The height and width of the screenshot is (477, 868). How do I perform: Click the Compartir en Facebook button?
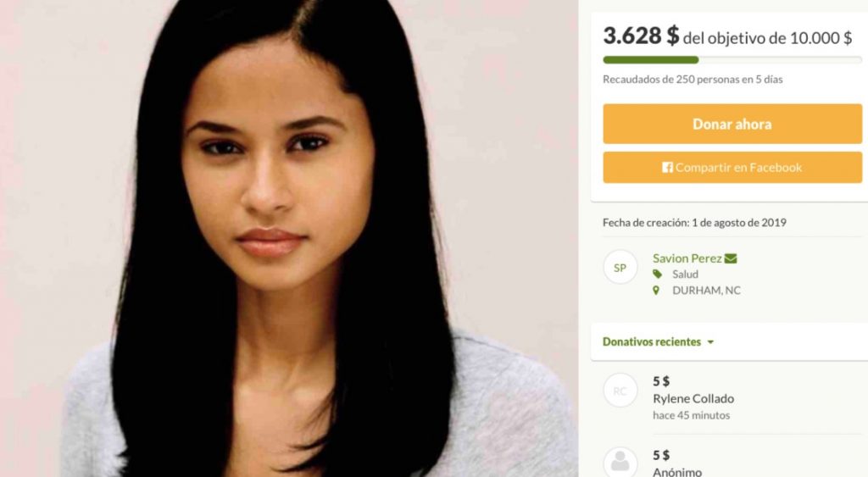click(x=732, y=167)
